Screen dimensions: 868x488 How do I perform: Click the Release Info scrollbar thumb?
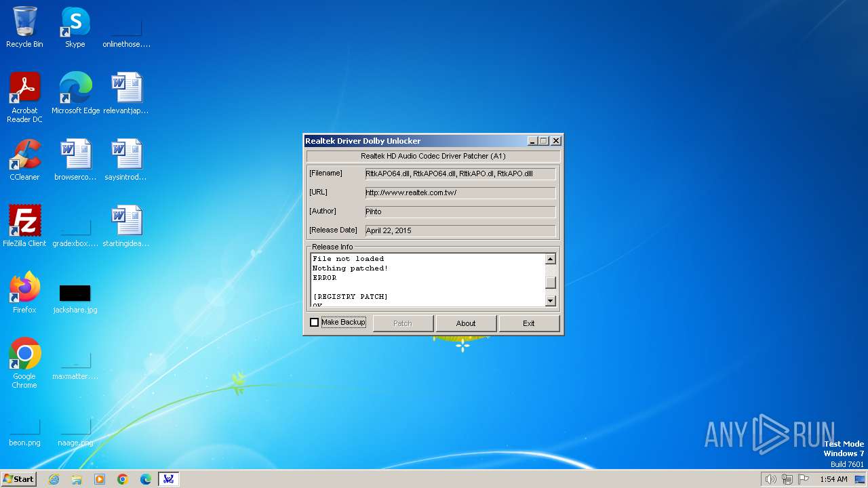551,283
